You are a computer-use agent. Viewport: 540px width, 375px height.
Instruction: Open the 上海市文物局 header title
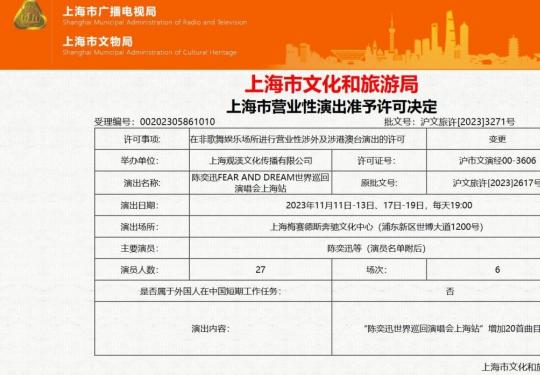pos(98,42)
